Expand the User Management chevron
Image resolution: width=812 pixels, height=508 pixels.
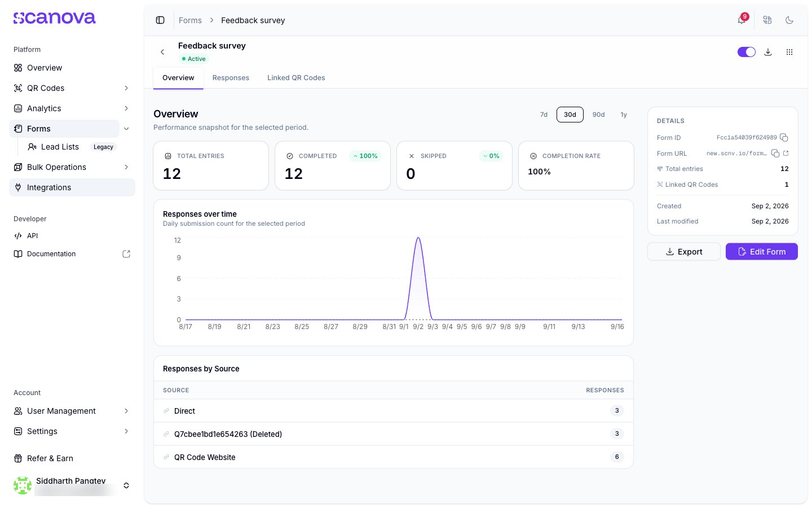(x=126, y=411)
